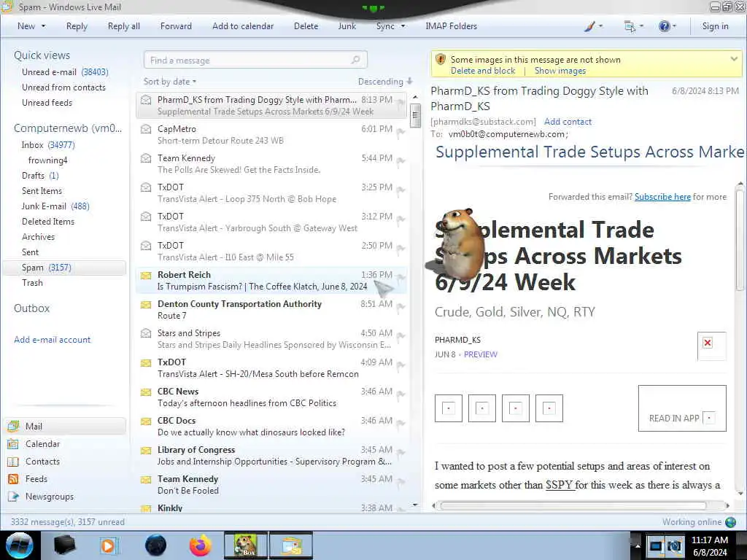This screenshot has width=747, height=560.
Task: Open the Menus icon in the toolbar
Action: coord(630,27)
